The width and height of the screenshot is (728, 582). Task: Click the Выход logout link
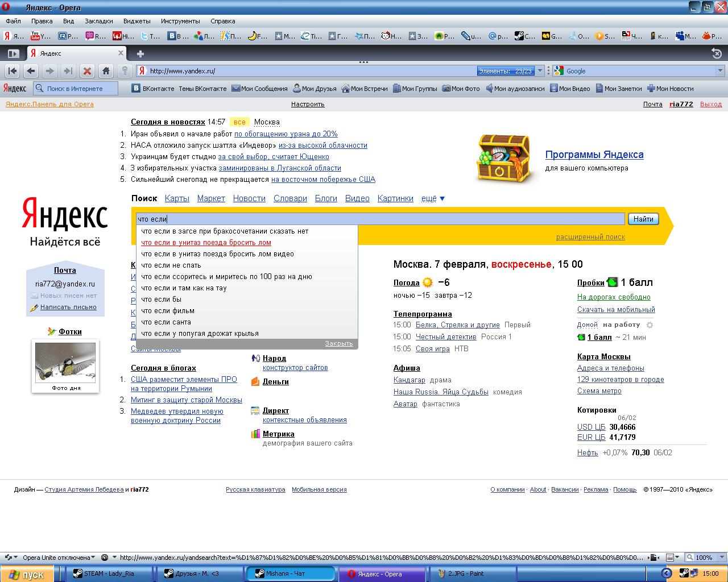(x=711, y=104)
